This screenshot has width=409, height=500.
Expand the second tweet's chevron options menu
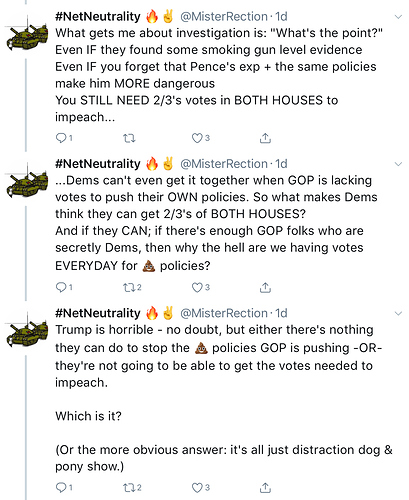(398, 164)
